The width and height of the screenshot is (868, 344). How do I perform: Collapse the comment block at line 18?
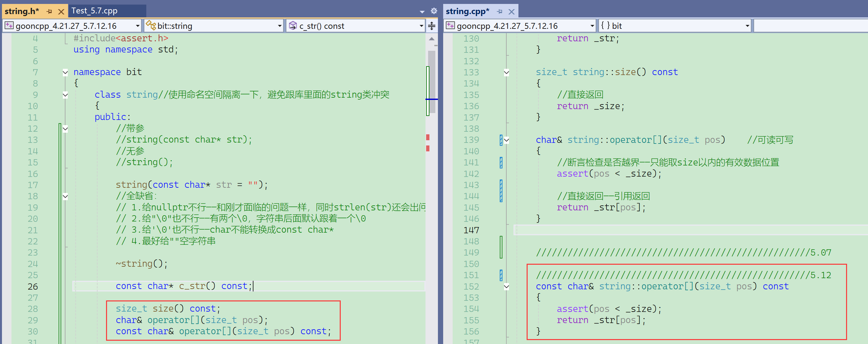65,196
